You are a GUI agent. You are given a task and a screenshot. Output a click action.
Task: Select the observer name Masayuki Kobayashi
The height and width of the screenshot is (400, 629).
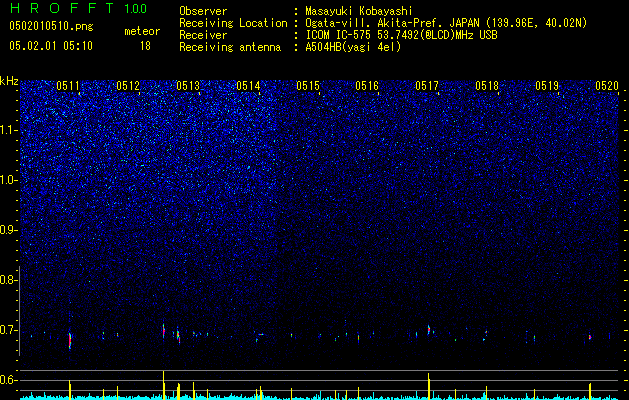(x=359, y=11)
